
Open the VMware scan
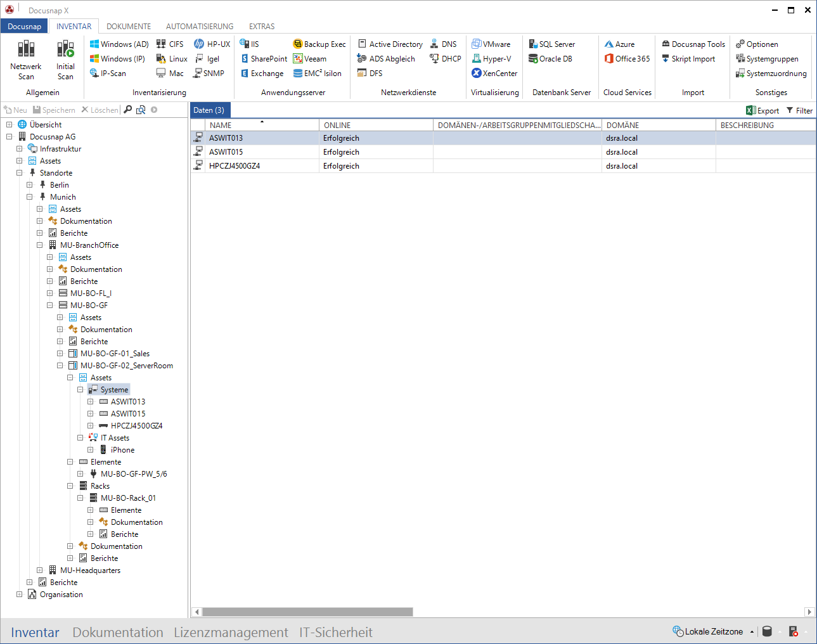tap(491, 44)
